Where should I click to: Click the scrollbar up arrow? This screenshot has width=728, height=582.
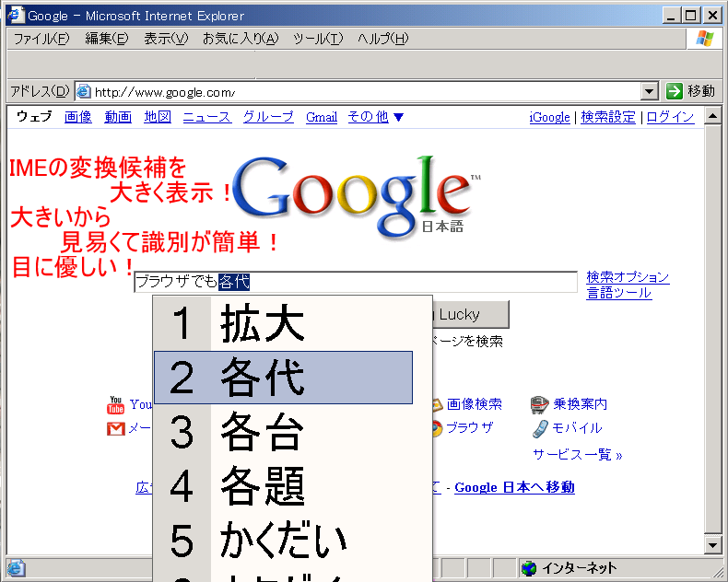coord(712,115)
